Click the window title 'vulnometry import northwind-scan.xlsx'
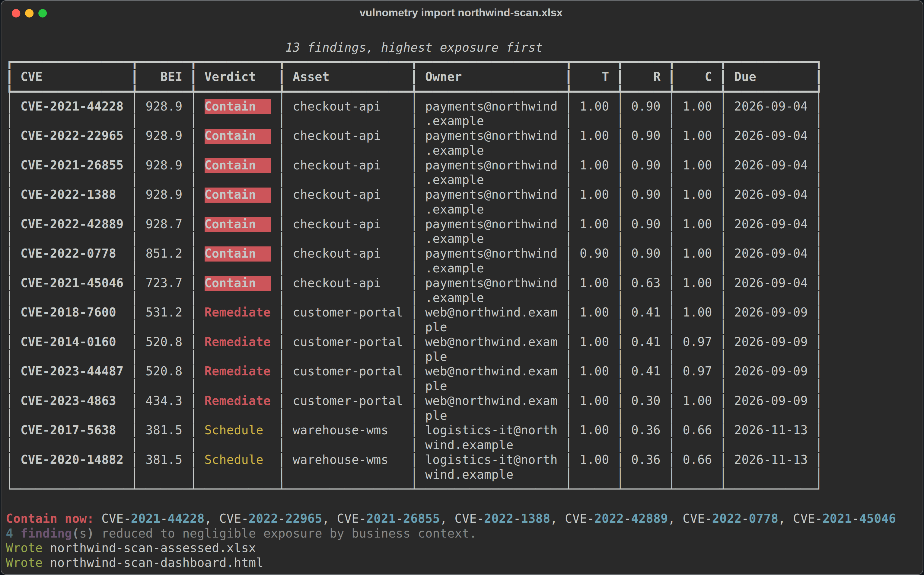The image size is (924, 575). [461, 13]
